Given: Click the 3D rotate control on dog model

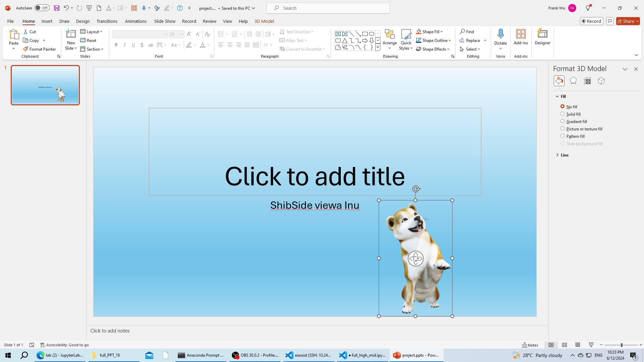Looking at the screenshot, I should (x=416, y=258).
